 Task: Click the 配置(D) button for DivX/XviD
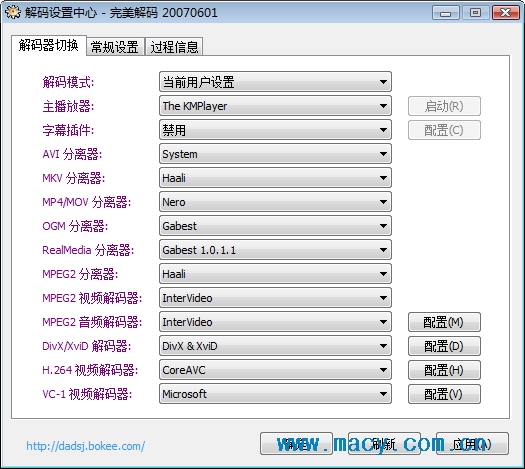pos(444,346)
